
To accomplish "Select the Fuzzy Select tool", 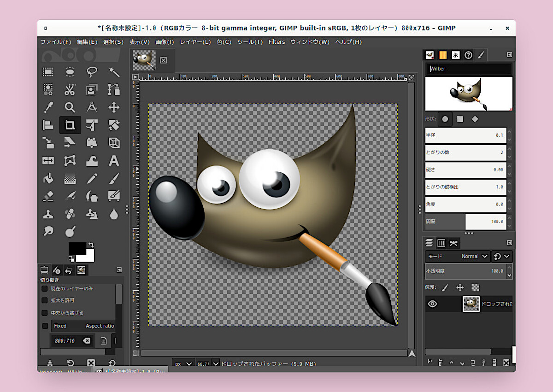I will click(x=114, y=72).
